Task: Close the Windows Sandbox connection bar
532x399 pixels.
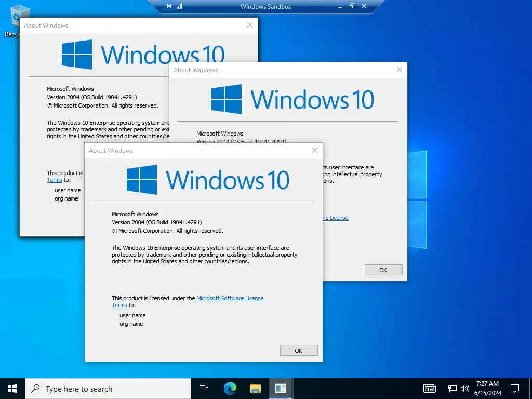Action: point(364,6)
